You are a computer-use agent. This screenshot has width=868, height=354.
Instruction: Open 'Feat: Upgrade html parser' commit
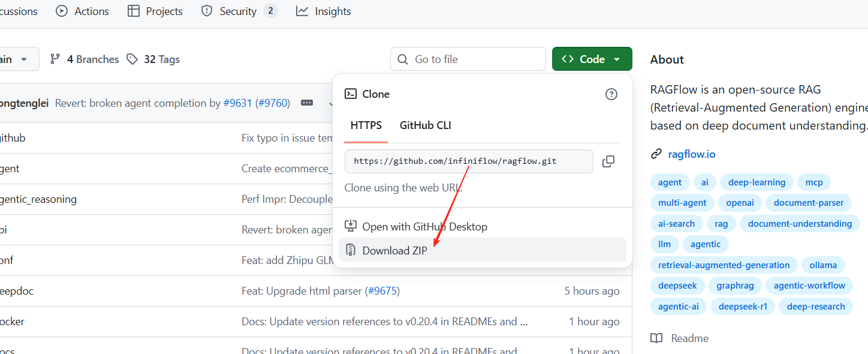[302, 291]
